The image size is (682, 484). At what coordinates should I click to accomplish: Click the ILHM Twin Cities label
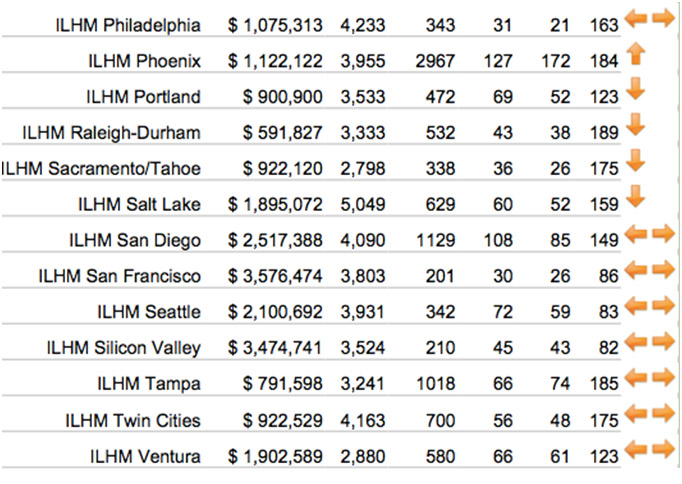pos(133,421)
